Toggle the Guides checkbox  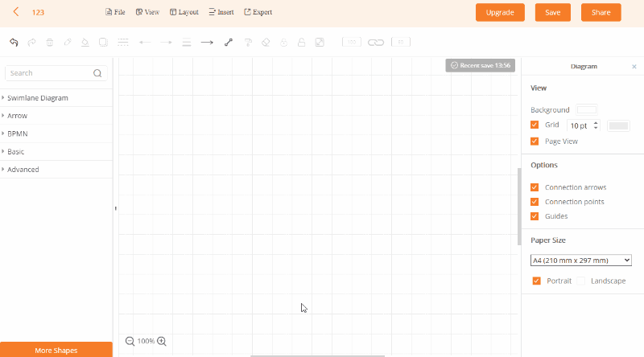tap(535, 216)
